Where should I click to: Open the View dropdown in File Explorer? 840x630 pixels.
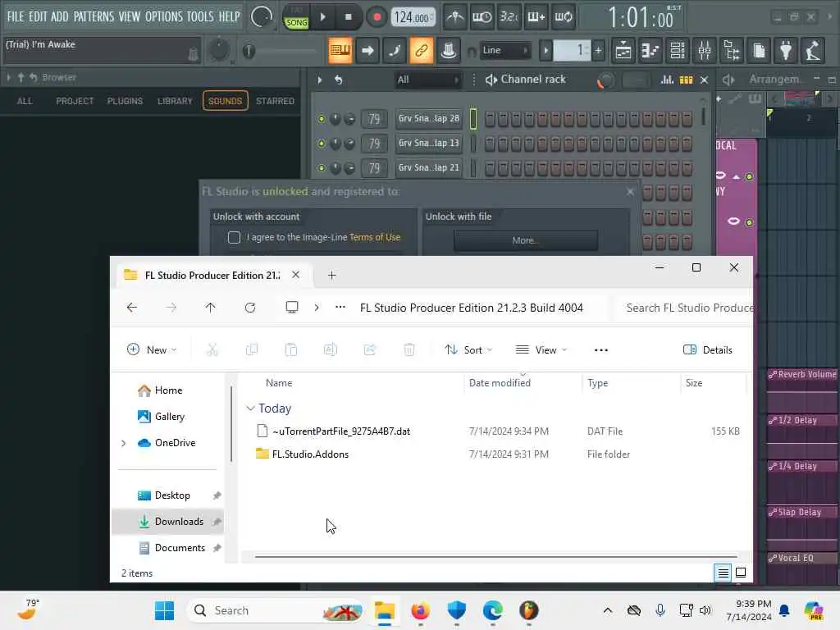click(541, 349)
